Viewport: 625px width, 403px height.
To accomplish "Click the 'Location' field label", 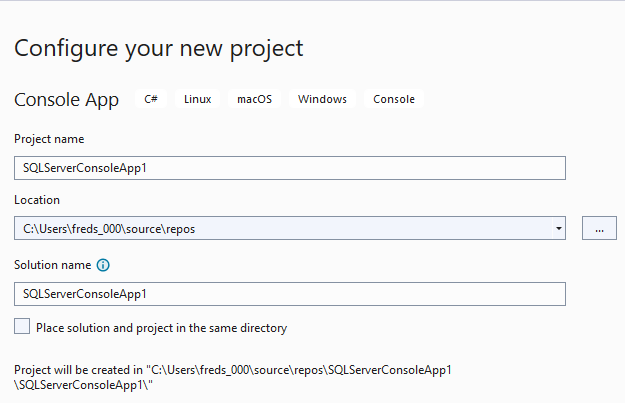I will pyautogui.click(x=37, y=200).
